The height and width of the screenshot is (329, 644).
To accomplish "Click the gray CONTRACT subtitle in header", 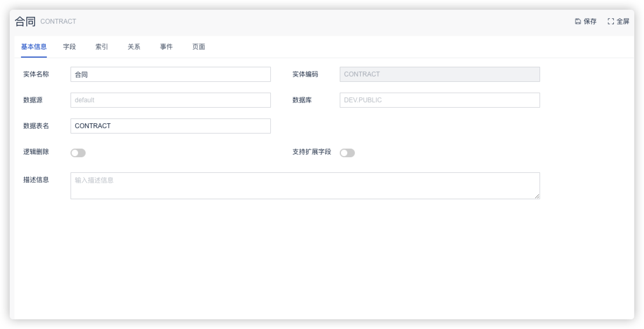I will point(58,22).
